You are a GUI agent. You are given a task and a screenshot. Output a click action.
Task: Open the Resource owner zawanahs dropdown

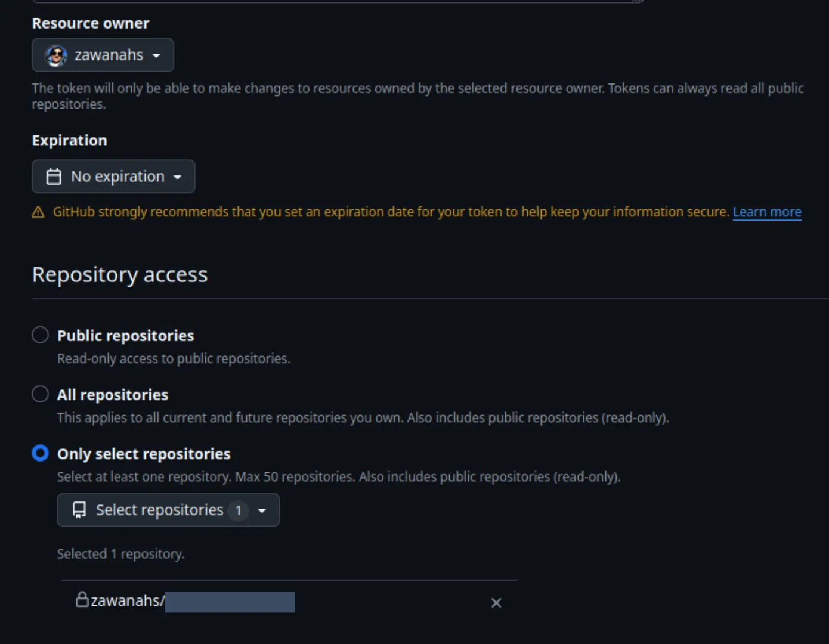[103, 55]
